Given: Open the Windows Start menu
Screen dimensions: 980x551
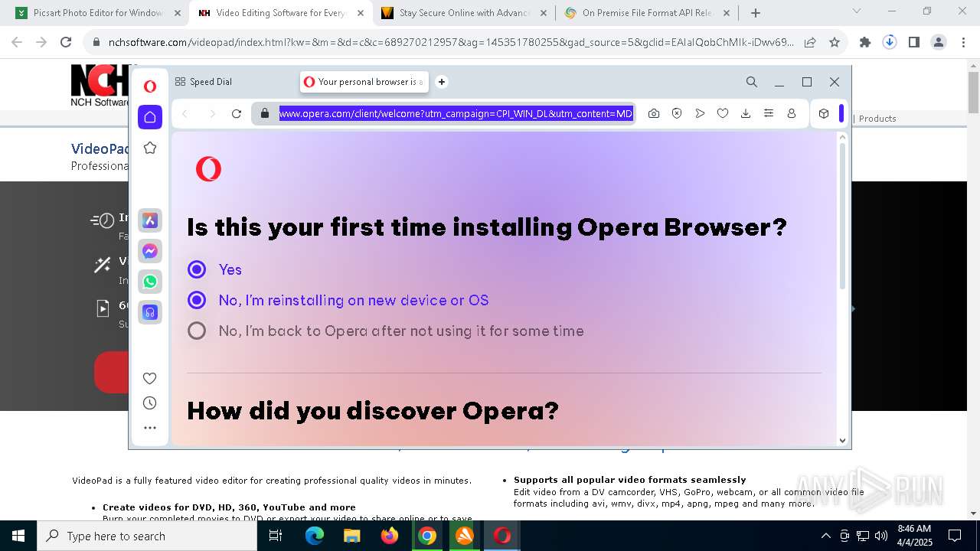Looking at the screenshot, I should click(x=18, y=536).
